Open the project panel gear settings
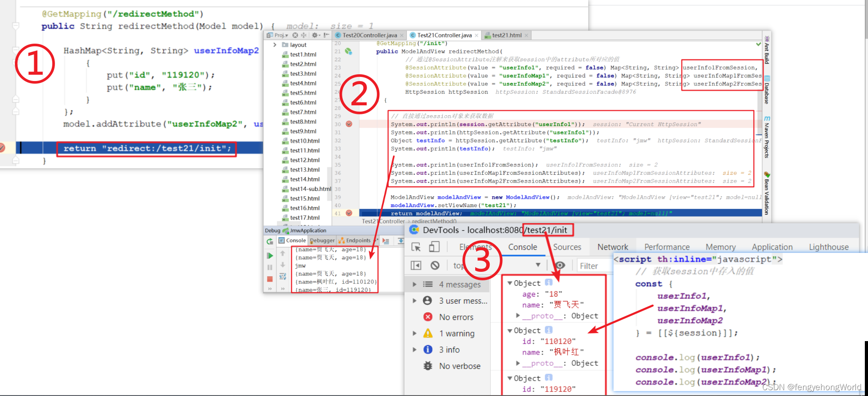This screenshot has width=868, height=396. pos(316,35)
